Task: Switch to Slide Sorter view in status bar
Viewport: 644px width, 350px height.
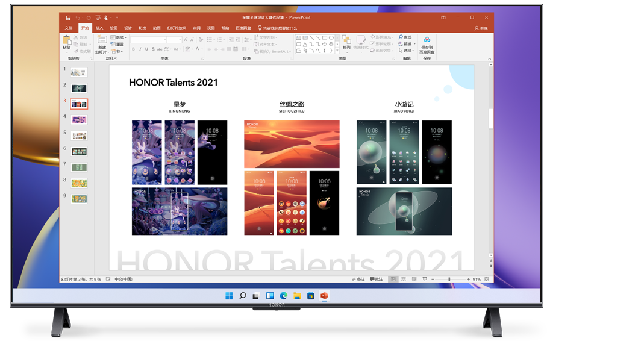Action: coord(404,279)
